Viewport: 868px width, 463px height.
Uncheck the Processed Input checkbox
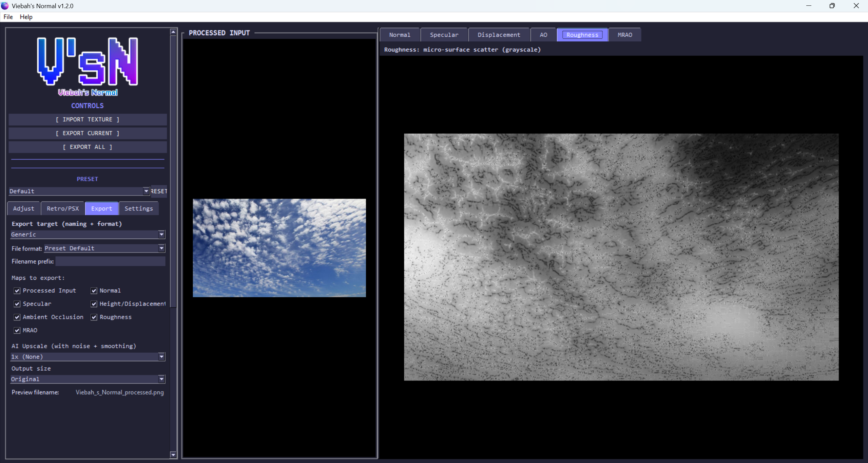(x=17, y=291)
